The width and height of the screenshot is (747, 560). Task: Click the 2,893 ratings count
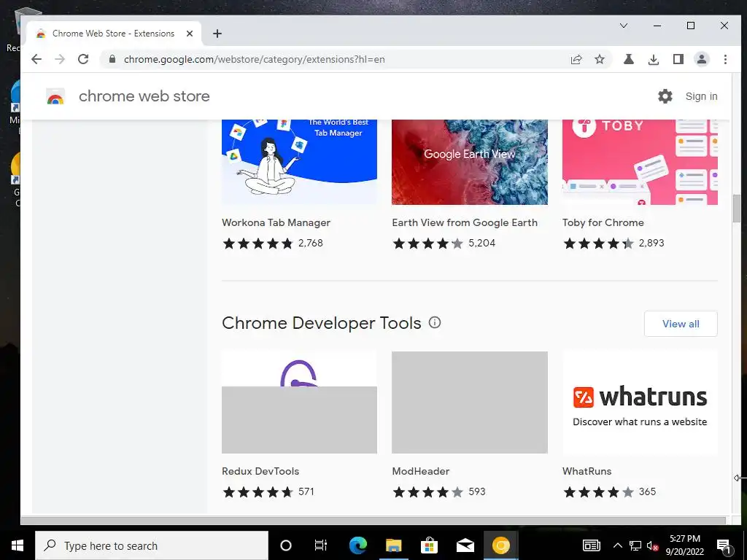(651, 243)
